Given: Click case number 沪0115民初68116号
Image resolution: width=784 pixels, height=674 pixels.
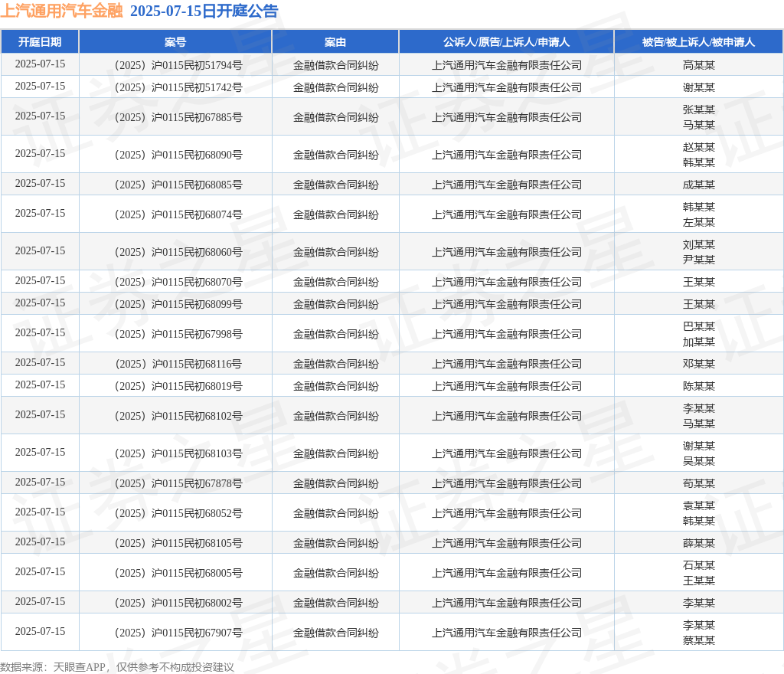Looking at the screenshot, I should click(197, 364).
